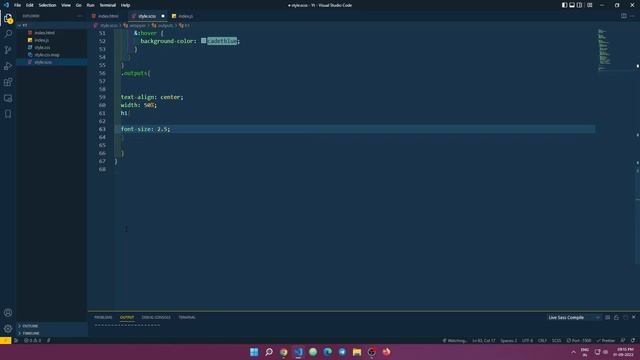Switch to the TERMINAL panel tab
Image resolution: width=640 pixels, height=360 pixels.
tap(187, 317)
